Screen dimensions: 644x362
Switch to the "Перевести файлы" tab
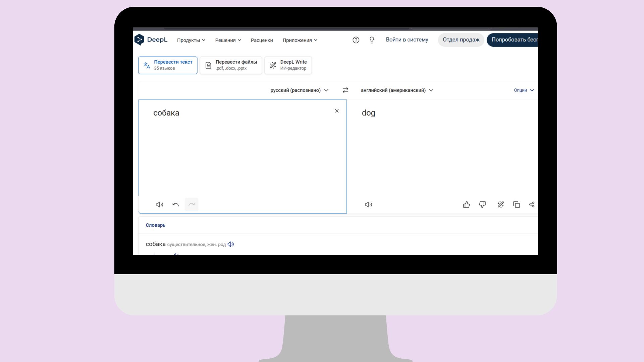[231, 65]
